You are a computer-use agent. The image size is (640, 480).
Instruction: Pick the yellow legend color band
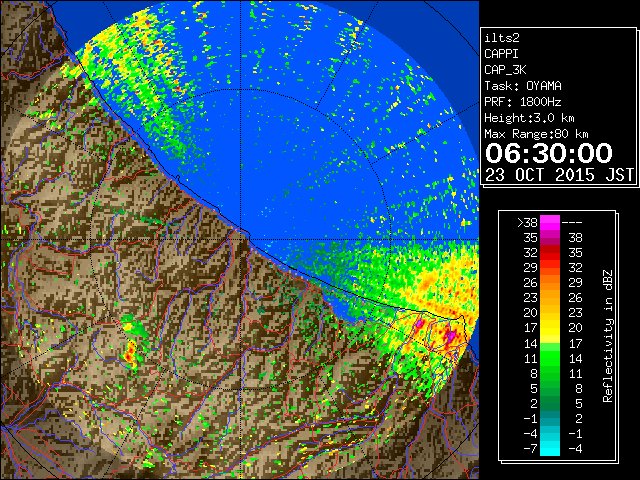coord(550,327)
